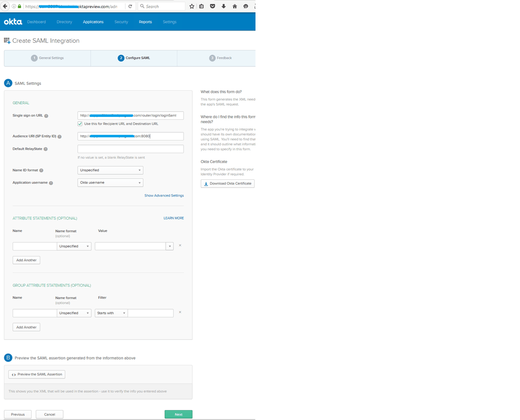Open the Applications menu
520x420 pixels.
(x=93, y=22)
